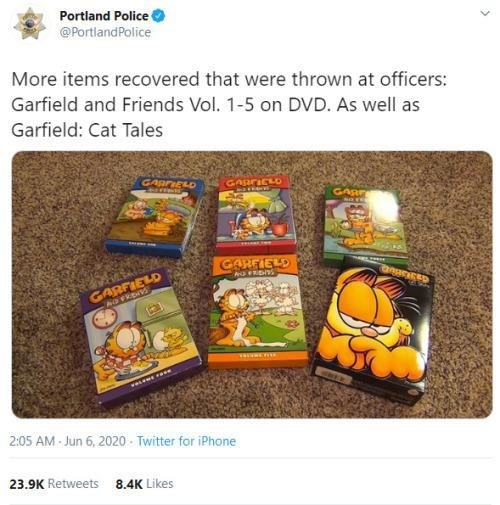
Task: Open the Portland Police display name
Action: [104, 16]
